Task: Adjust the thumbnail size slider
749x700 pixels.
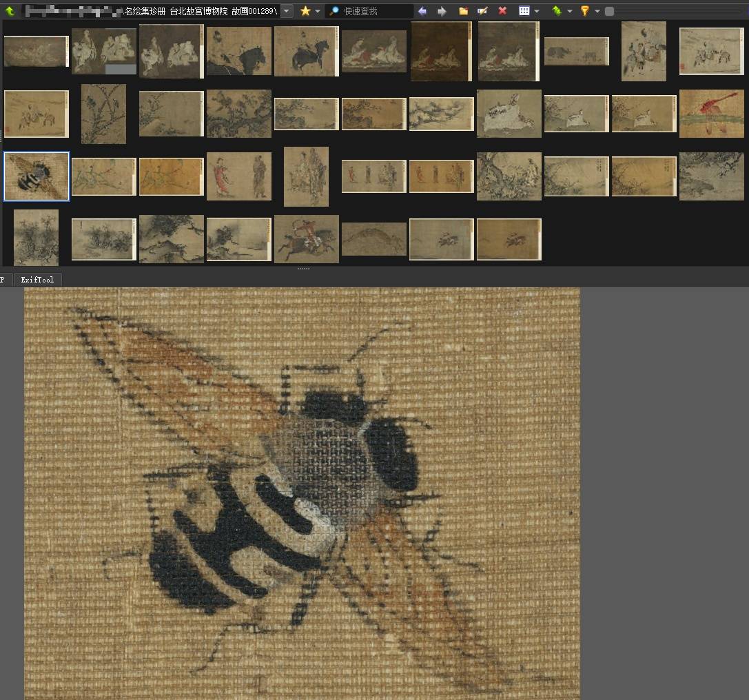Action: click(x=609, y=10)
